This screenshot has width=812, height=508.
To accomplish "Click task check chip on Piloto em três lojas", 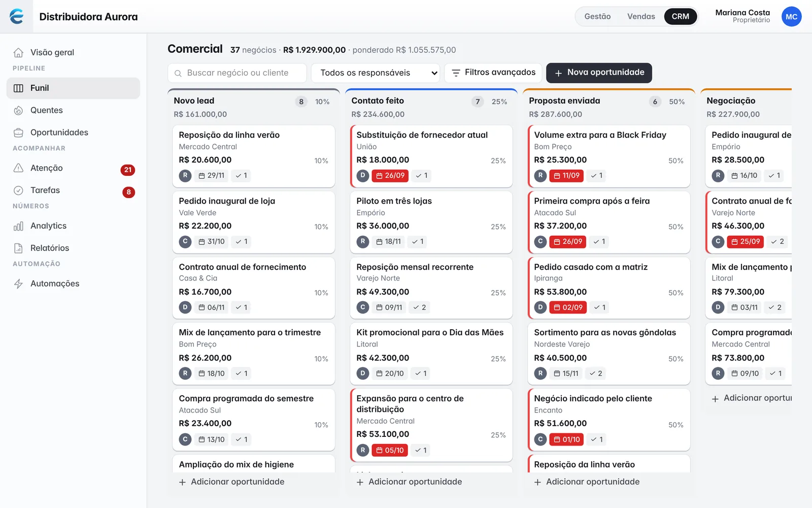I will pyautogui.click(x=418, y=242).
